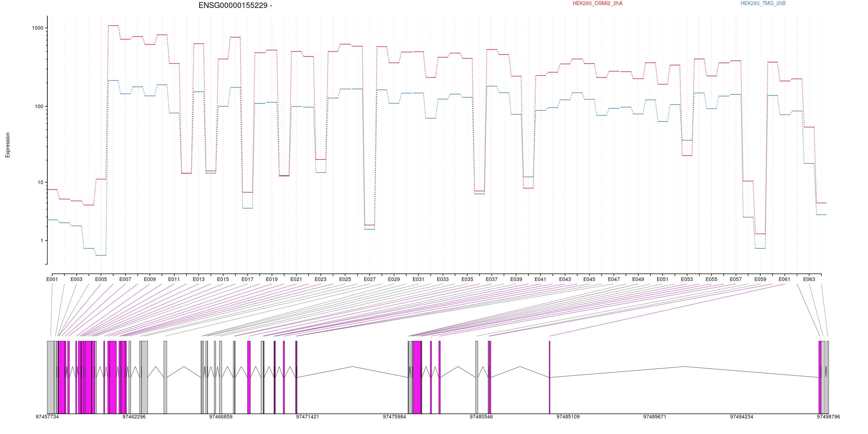Click the 1 y-axis tick label
Viewport: 868px width, 434px height.
click(42, 241)
